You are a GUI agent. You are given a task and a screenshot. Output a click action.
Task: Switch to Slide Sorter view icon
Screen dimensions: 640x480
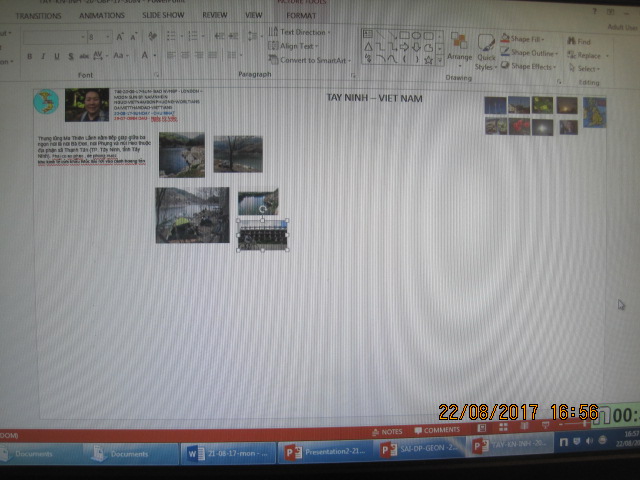pos(503,427)
